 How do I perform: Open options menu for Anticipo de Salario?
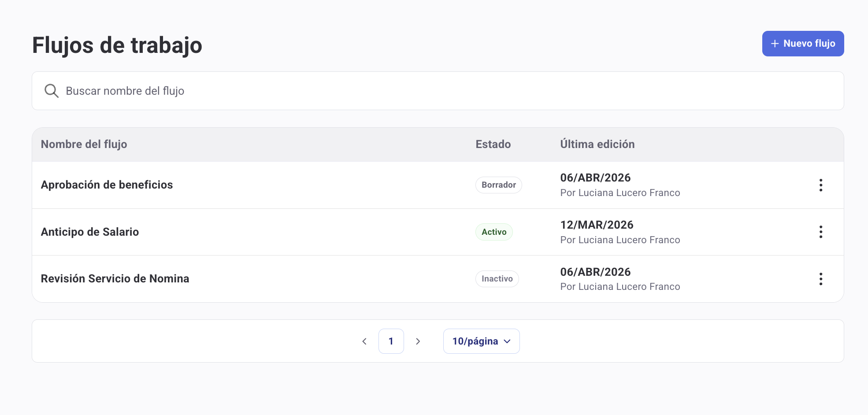point(820,232)
